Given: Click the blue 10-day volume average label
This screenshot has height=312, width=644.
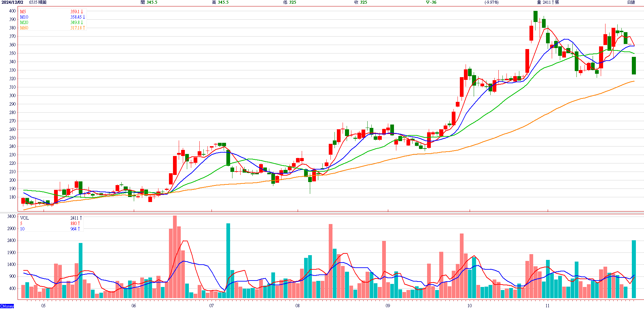Looking at the screenshot, I should tap(22, 229).
